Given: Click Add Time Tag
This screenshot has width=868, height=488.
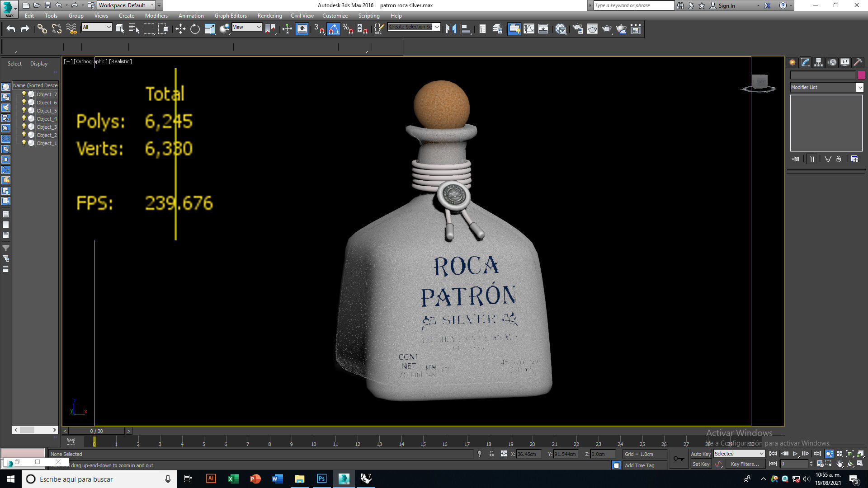Looking at the screenshot, I should (639, 465).
